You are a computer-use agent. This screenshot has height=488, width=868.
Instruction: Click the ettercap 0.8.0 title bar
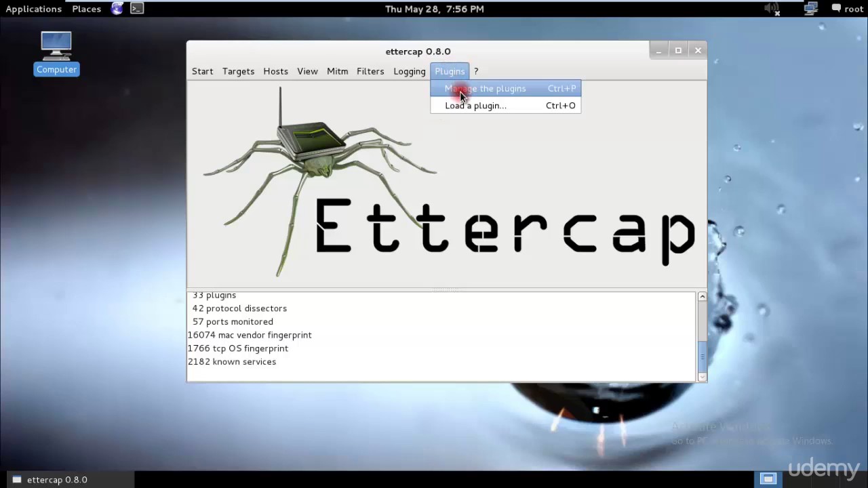[x=418, y=51]
